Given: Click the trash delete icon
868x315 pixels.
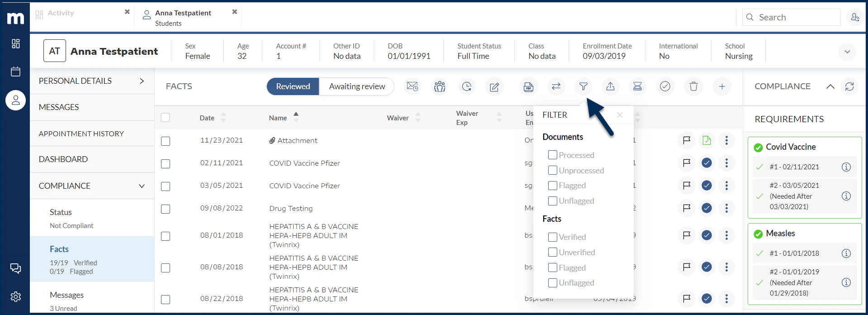Looking at the screenshot, I should [x=693, y=86].
